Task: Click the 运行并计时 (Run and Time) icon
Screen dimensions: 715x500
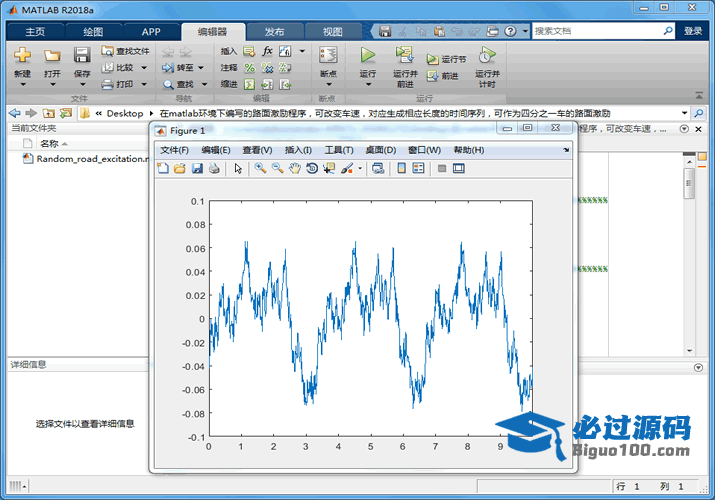Action: point(487,55)
